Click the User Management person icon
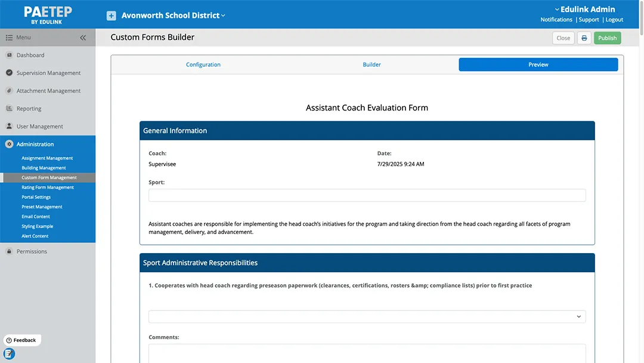The height and width of the screenshot is (363, 644). tap(9, 126)
